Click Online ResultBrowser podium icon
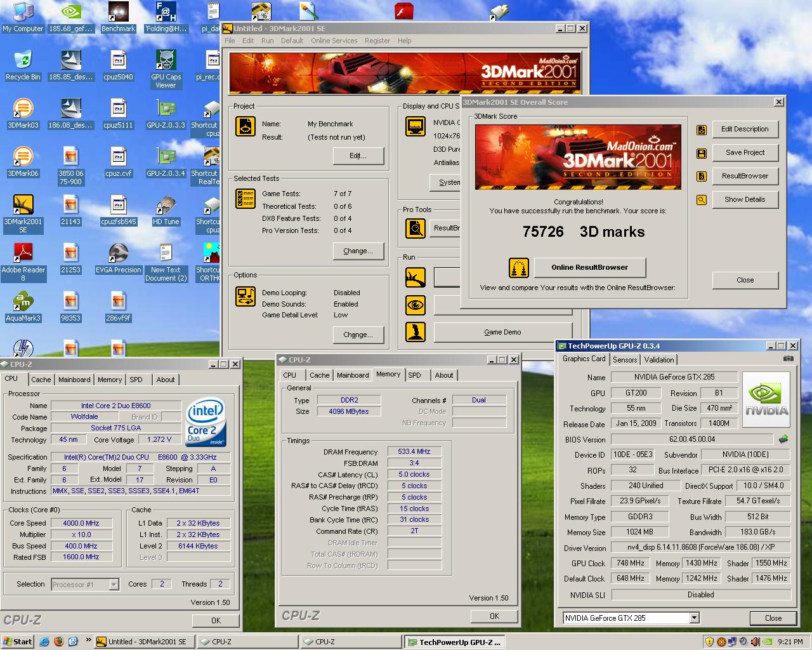Viewport: 812px width, 650px height. pos(519,267)
